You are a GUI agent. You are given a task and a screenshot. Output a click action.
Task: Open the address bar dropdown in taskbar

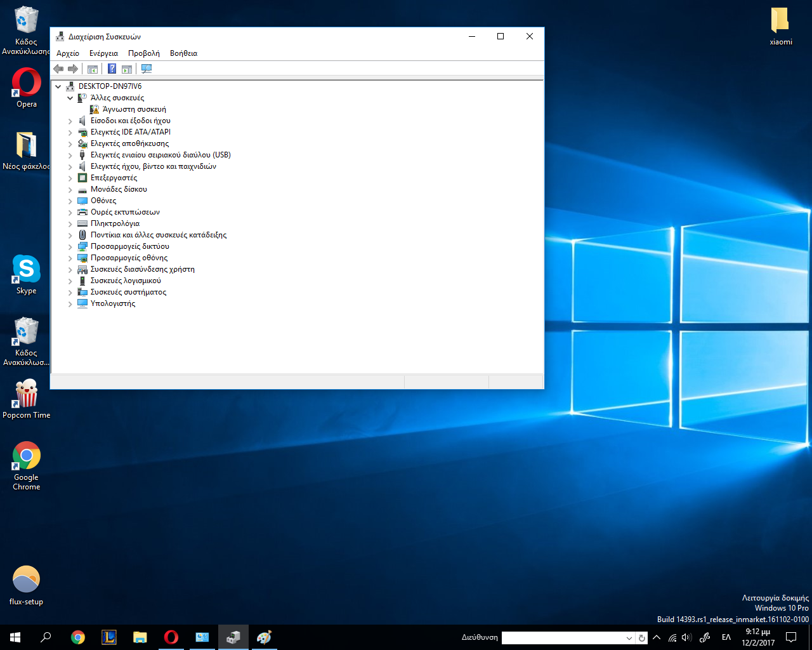[x=629, y=638]
